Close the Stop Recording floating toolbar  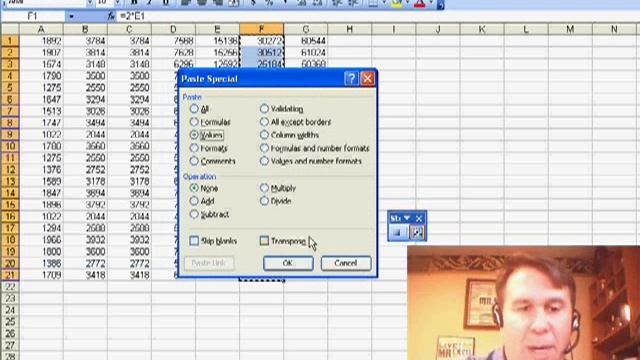pyautogui.click(x=419, y=219)
